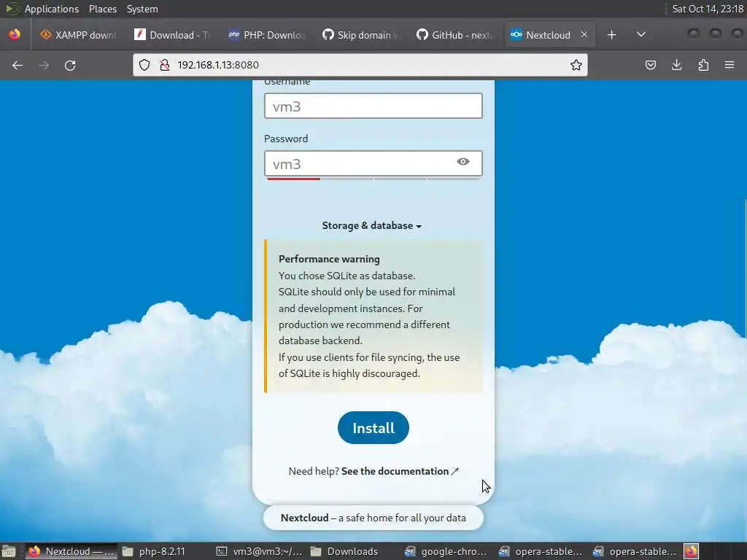Click the Firefox icon in taskbar tray
The image size is (747, 560).
pyautogui.click(x=692, y=551)
